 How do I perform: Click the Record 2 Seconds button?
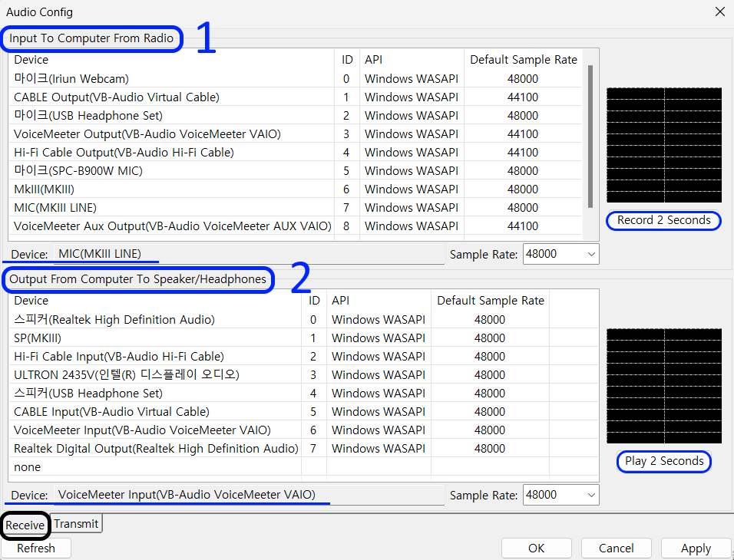point(664,220)
